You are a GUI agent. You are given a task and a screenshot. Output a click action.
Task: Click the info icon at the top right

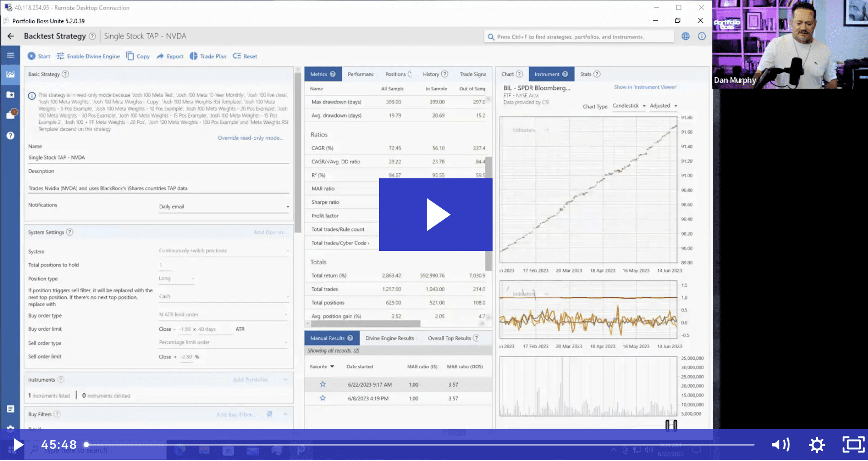pyautogui.click(x=702, y=36)
